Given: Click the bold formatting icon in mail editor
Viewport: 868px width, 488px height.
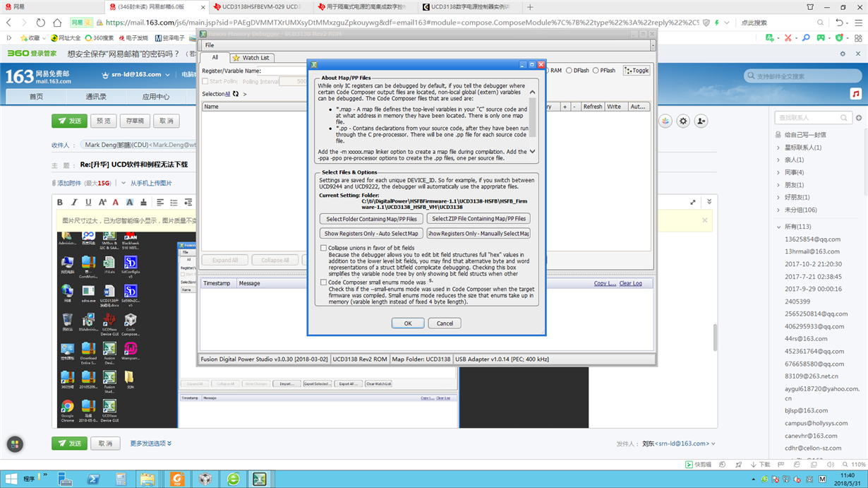Looking at the screenshot, I should pyautogui.click(x=60, y=203).
